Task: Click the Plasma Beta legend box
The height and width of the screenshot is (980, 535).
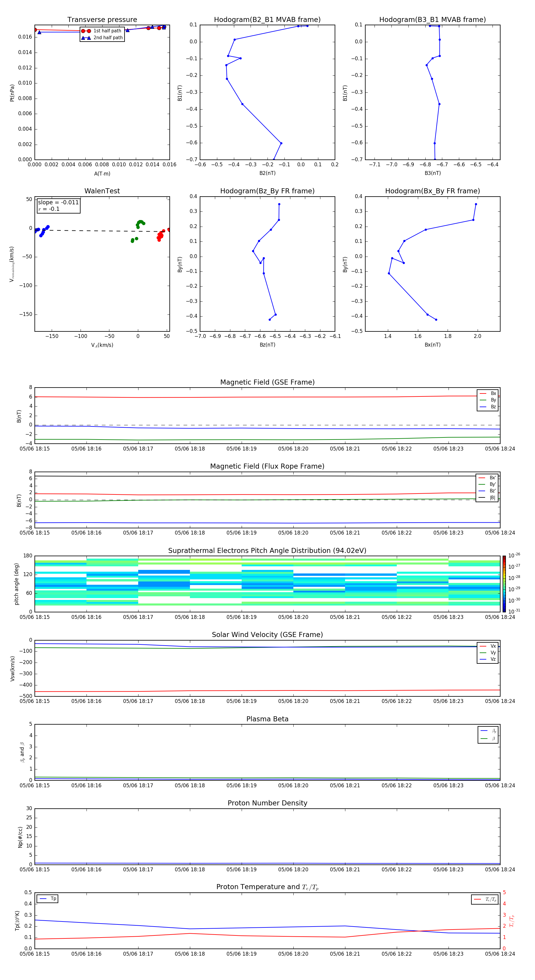Action: (488, 735)
